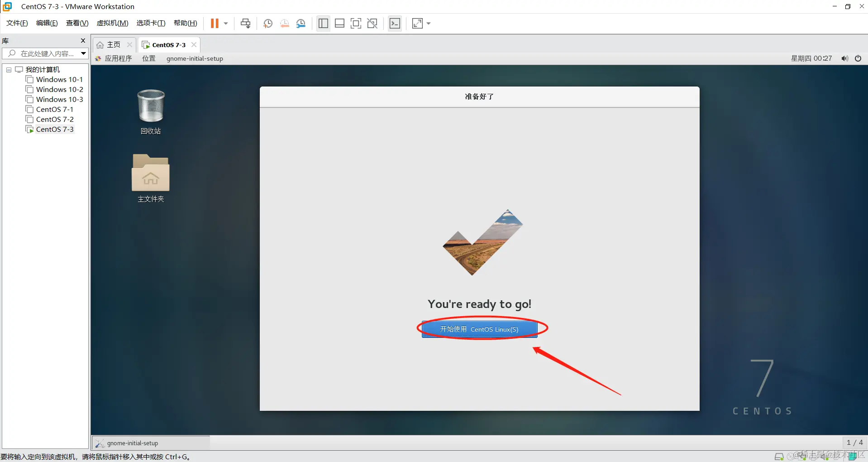This screenshot has height=462, width=868.
Task: Close the CentOS 7-3 tab
Action: (194, 45)
